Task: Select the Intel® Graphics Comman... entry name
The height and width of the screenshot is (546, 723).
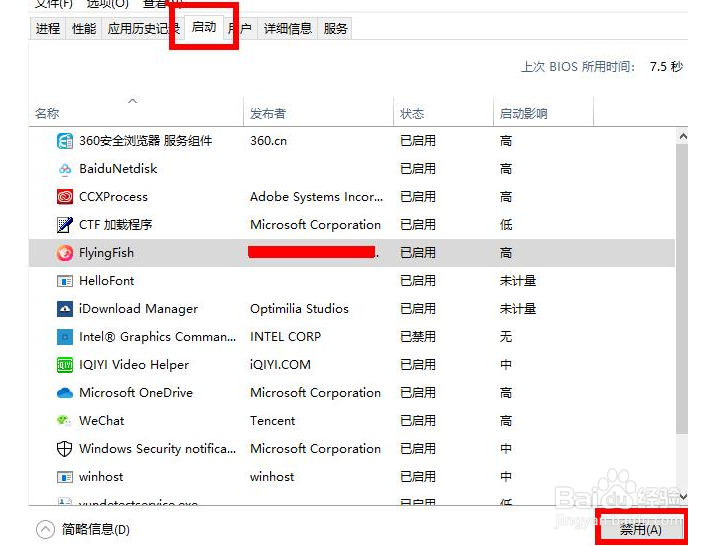Action: click(157, 337)
